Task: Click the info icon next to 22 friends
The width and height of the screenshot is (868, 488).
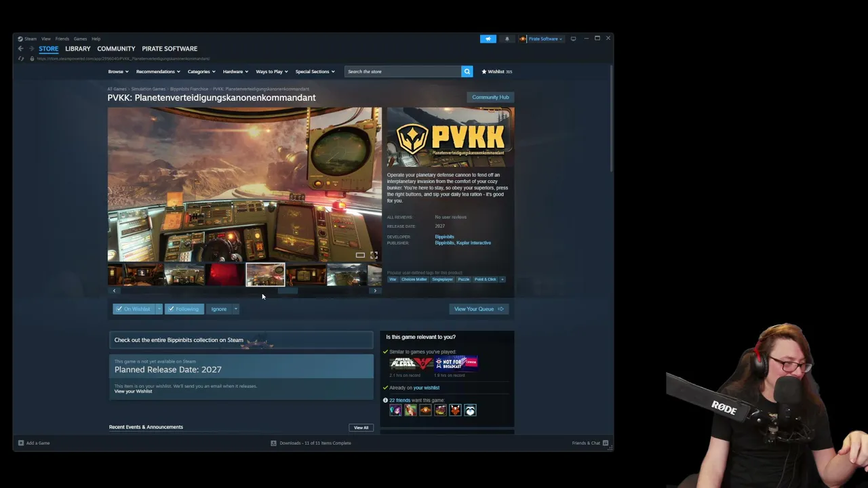Action: click(385, 401)
